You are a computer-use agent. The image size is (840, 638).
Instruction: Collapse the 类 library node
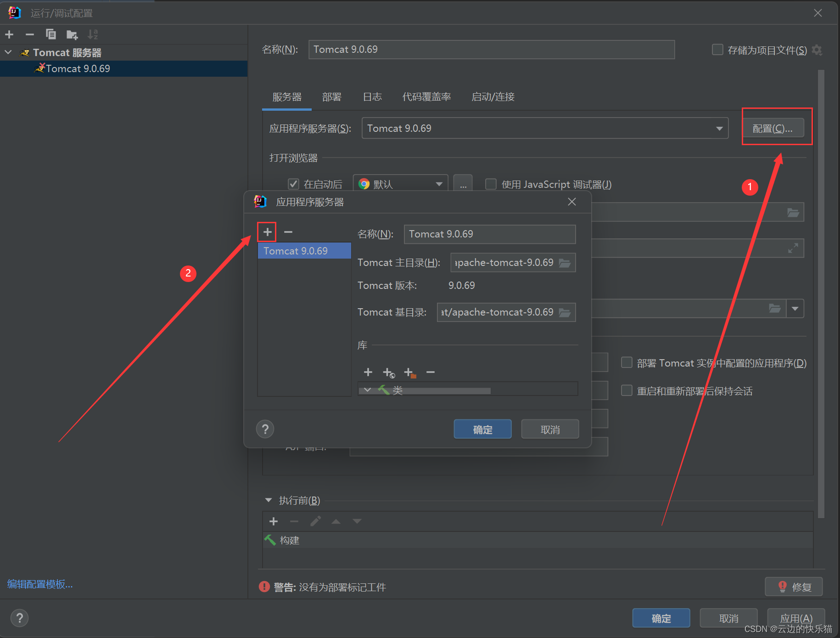click(x=367, y=390)
